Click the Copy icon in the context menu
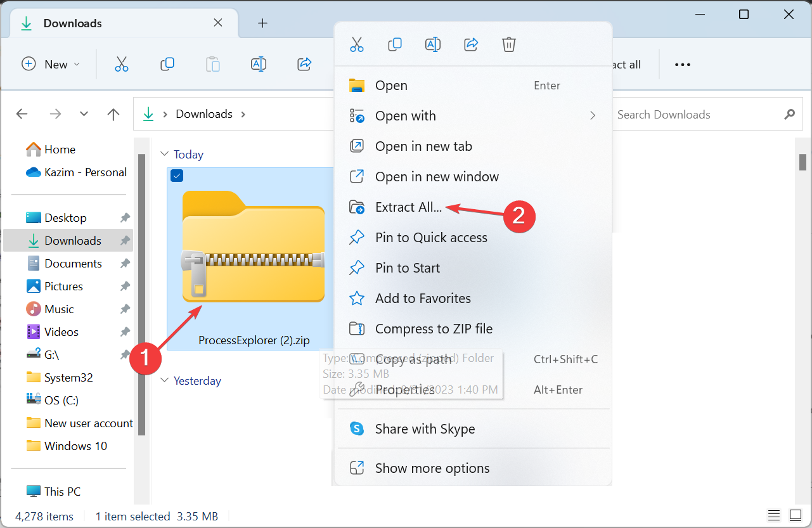Screen dimensions: 812x528 pyautogui.click(x=395, y=44)
